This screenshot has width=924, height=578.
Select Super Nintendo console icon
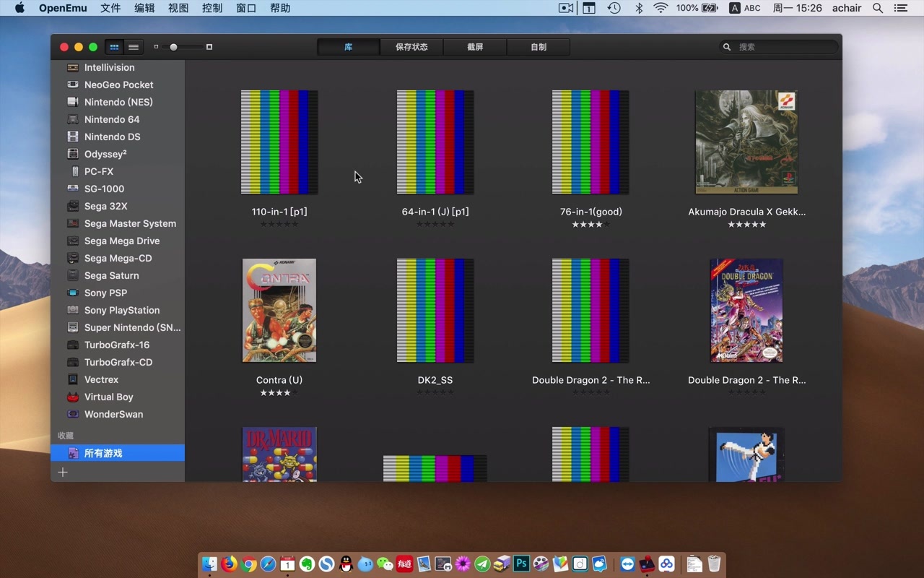coord(73,327)
